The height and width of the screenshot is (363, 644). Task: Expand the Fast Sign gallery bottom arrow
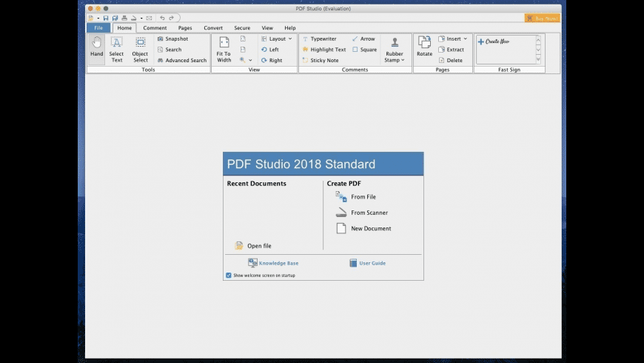538,59
